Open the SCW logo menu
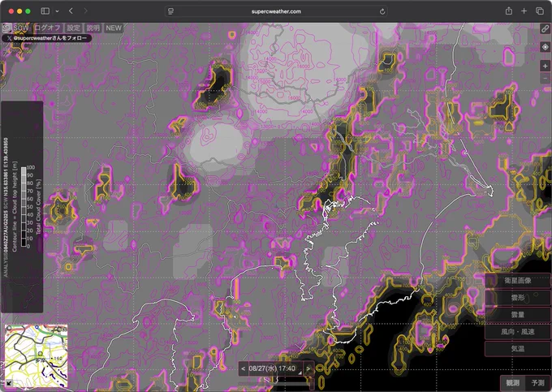The height and width of the screenshot is (392, 552). [15, 28]
